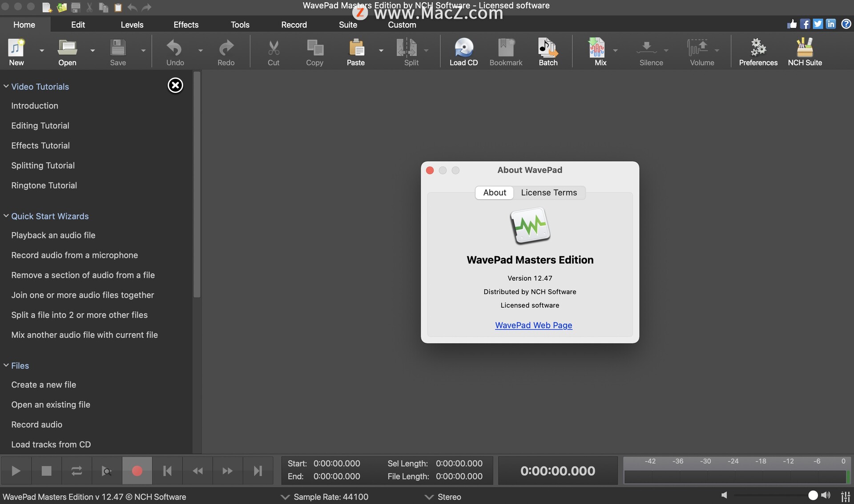The image size is (854, 504).
Task: Click the scrub playback button
Action: pyautogui.click(x=107, y=471)
